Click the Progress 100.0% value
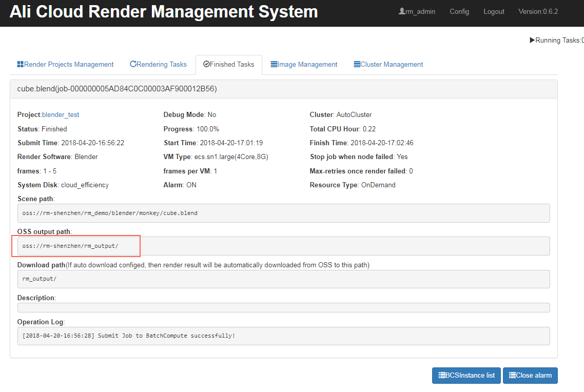Viewport: 584px width, 392px height. pyautogui.click(x=208, y=129)
